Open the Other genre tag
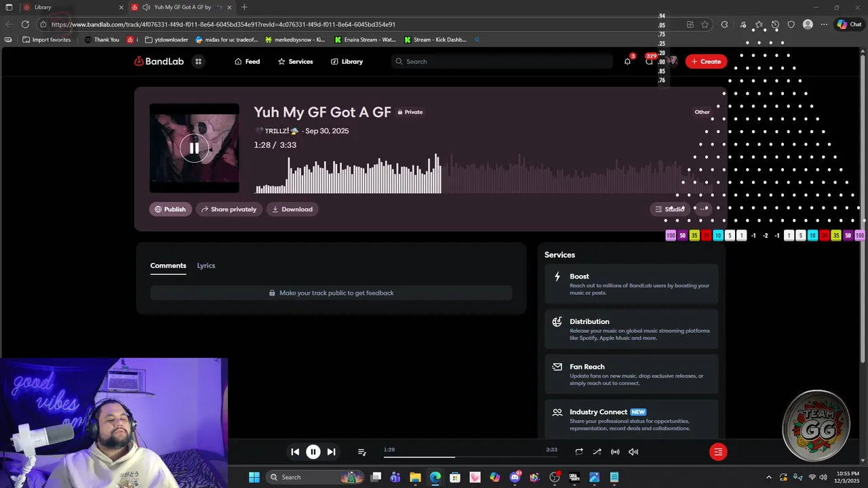 click(x=703, y=112)
